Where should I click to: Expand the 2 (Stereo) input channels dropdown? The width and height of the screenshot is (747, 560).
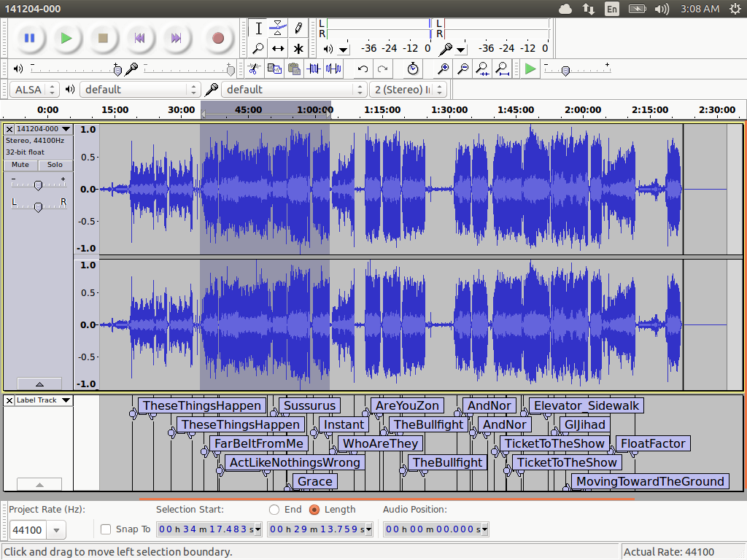point(409,89)
